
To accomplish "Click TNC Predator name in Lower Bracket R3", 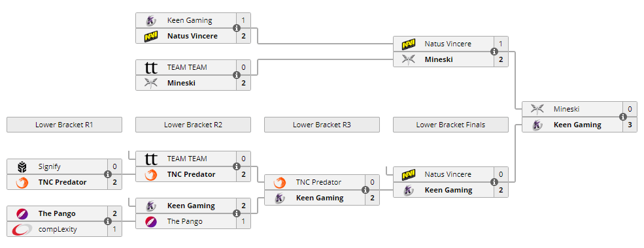I will [318, 182].
